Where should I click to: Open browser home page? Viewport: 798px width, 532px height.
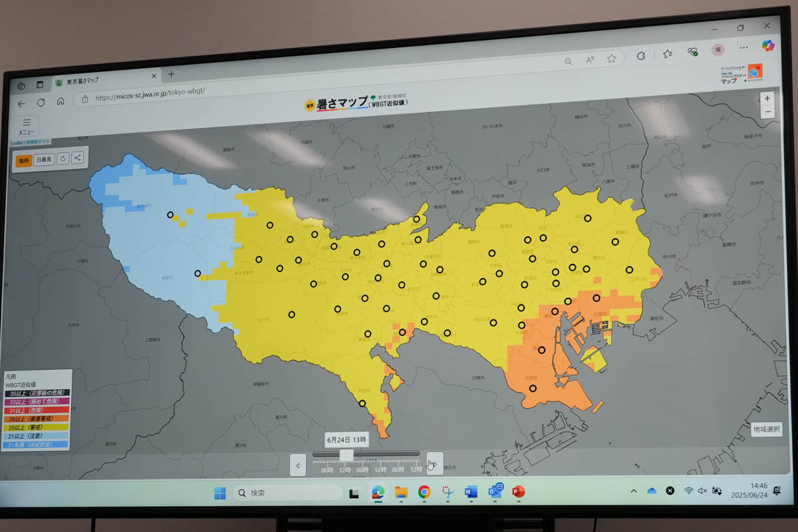tap(61, 102)
